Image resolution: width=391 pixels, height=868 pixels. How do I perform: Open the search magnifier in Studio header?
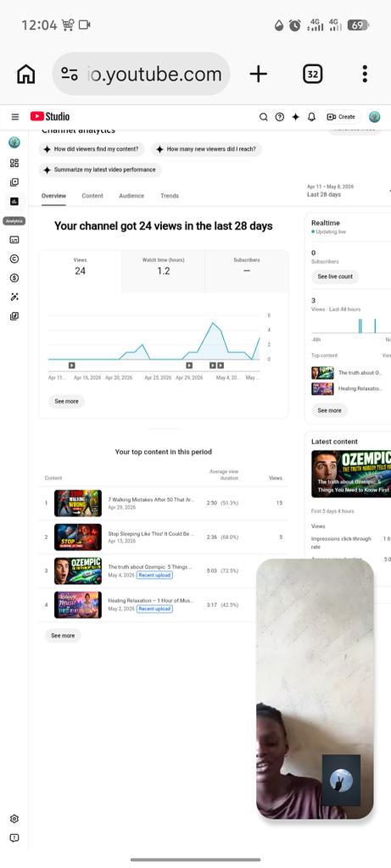click(x=264, y=117)
